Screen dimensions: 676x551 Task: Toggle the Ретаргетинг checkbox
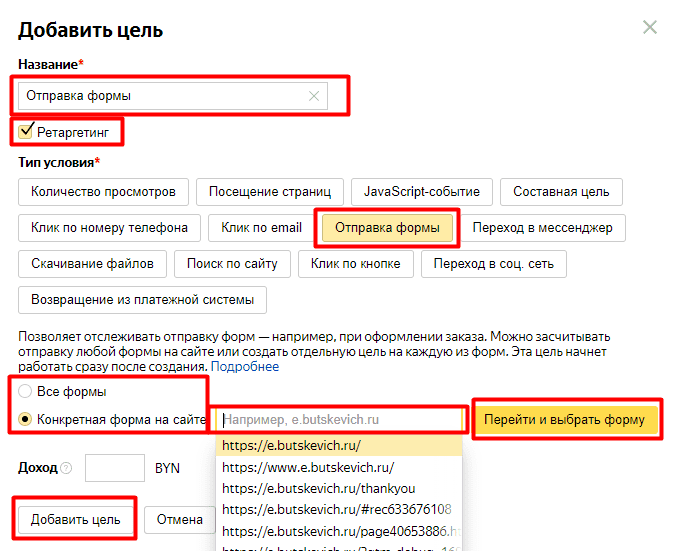[26, 130]
